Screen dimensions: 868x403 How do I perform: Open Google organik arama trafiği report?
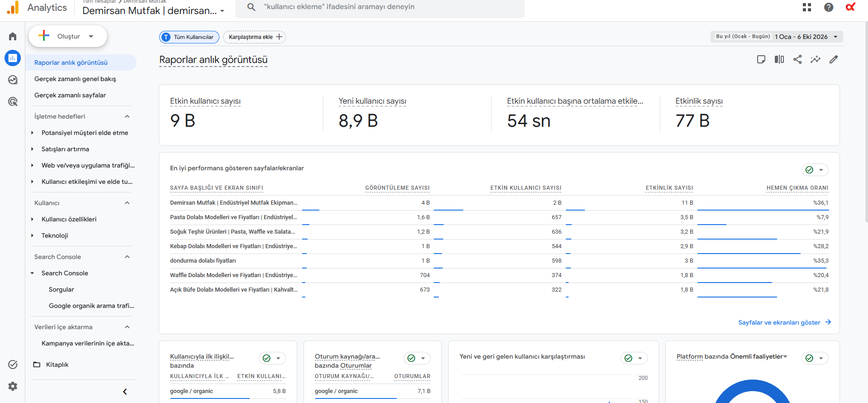(91, 306)
